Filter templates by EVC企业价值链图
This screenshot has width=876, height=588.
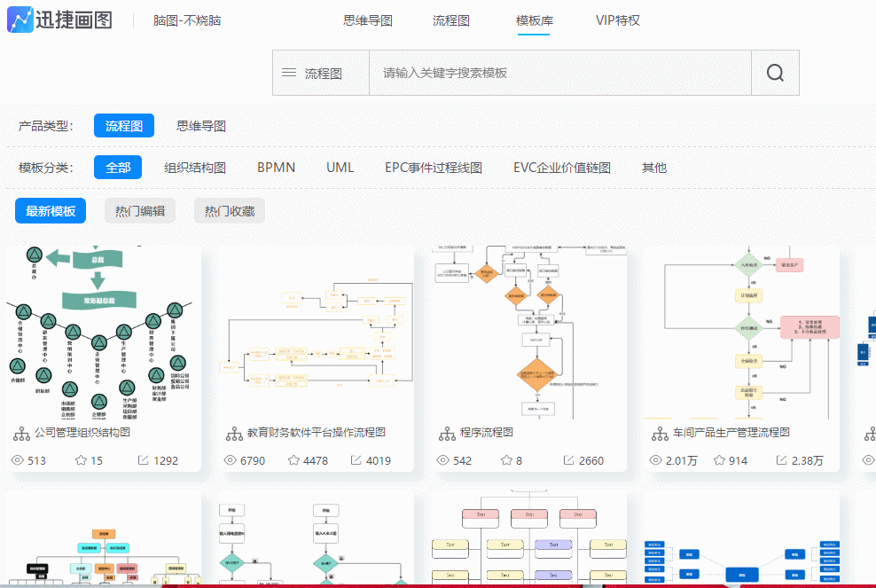pyautogui.click(x=562, y=168)
